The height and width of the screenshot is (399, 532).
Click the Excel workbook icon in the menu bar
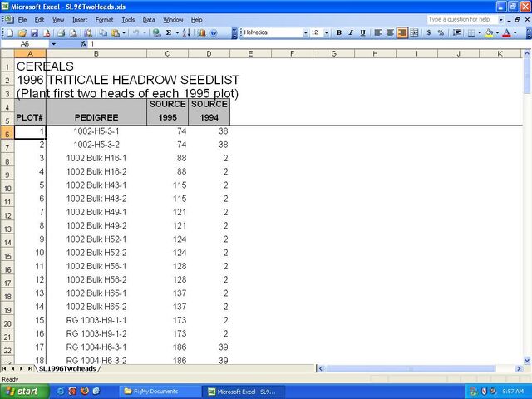[x=8, y=19]
